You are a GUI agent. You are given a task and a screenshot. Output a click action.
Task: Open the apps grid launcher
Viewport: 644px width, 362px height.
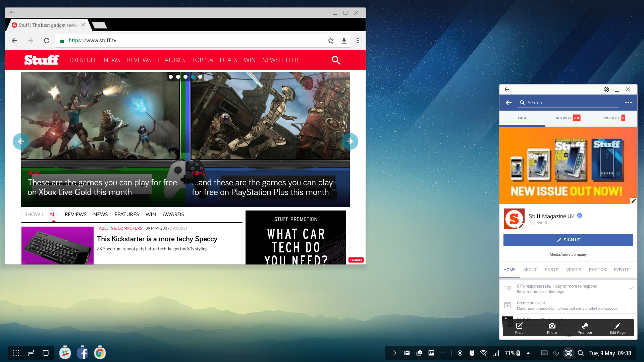click(x=16, y=353)
